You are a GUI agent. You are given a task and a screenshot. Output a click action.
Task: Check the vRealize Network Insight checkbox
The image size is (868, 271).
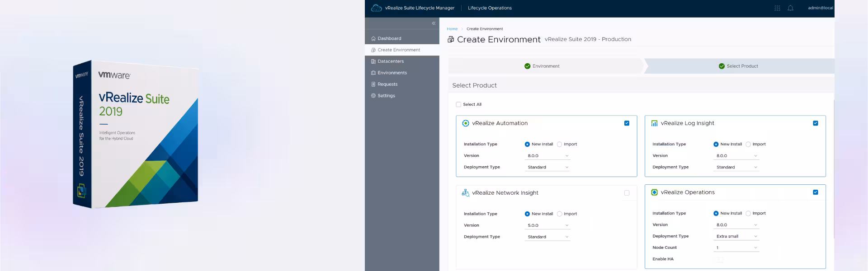(x=627, y=193)
